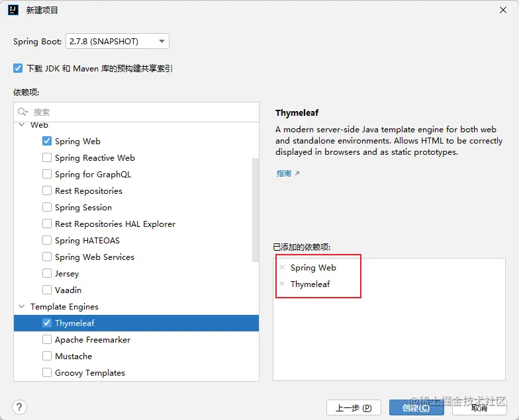This screenshot has height=420, width=519.
Task: Click the 已添加的依赖项: label
Action: (302, 247)
